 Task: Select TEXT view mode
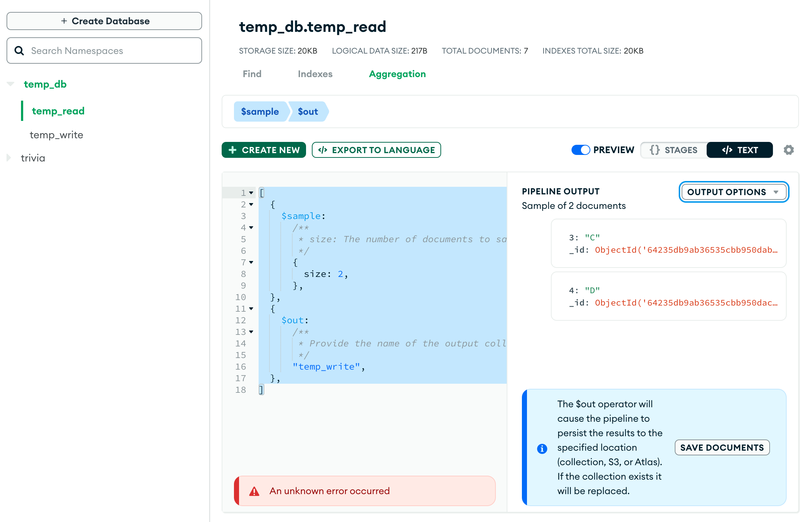(740, 150)
